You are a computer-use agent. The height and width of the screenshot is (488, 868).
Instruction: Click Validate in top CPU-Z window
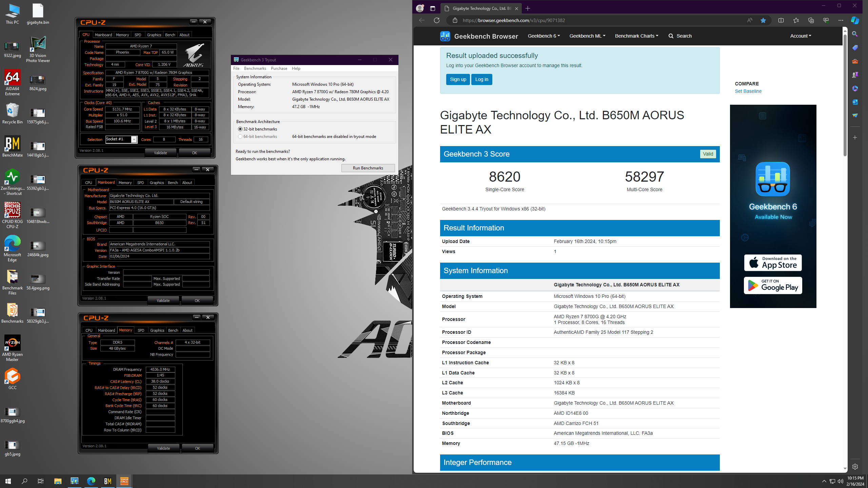160,153
